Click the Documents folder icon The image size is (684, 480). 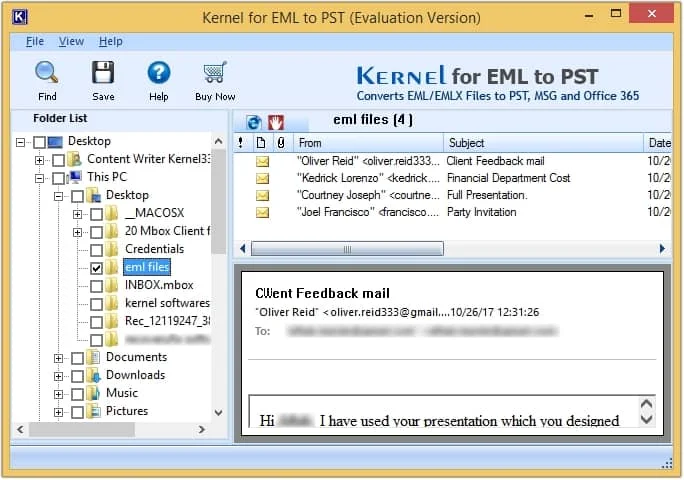93,357
